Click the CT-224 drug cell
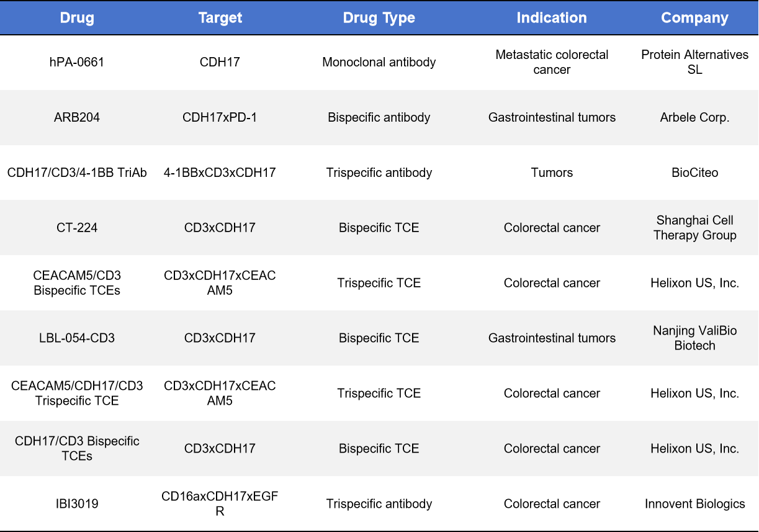 [77, 228]
